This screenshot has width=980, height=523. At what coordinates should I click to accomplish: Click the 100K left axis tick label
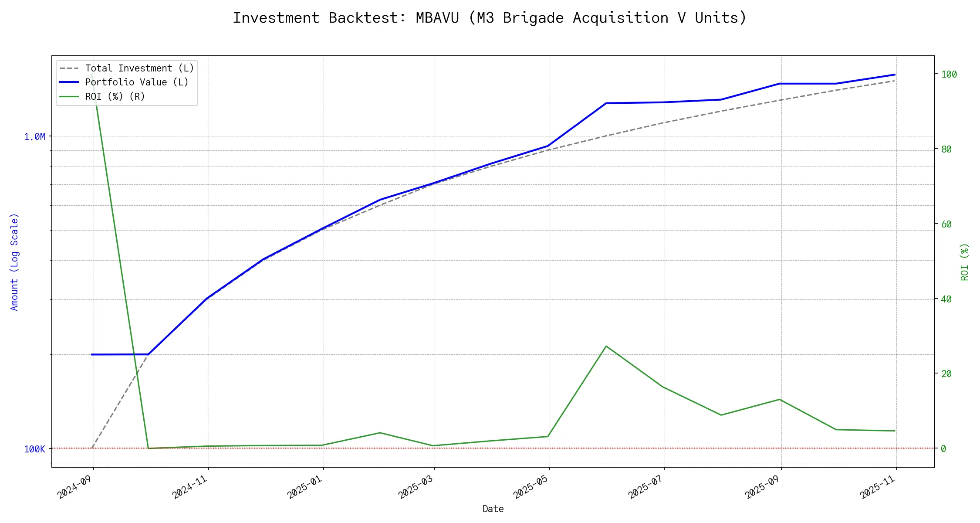click(34, 449)
